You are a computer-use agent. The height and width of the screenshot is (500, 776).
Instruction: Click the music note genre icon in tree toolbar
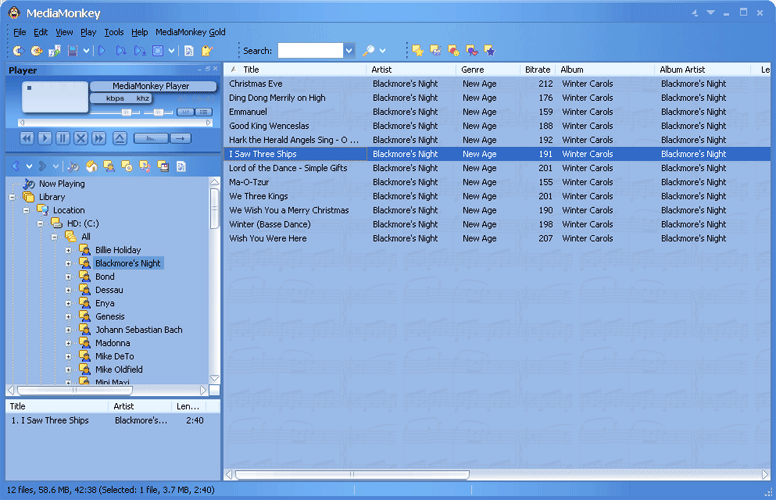click(x=145, y=166)
